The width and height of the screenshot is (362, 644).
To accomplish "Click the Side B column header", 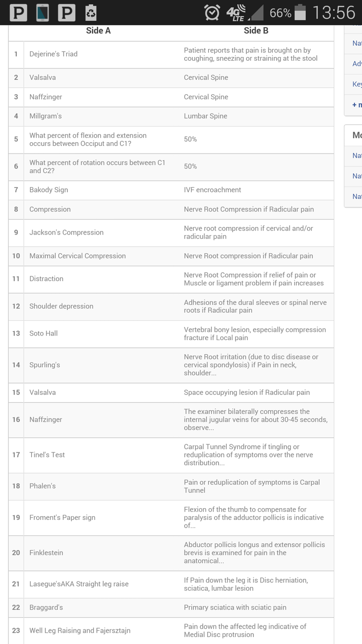I will (x=256, y=31).
